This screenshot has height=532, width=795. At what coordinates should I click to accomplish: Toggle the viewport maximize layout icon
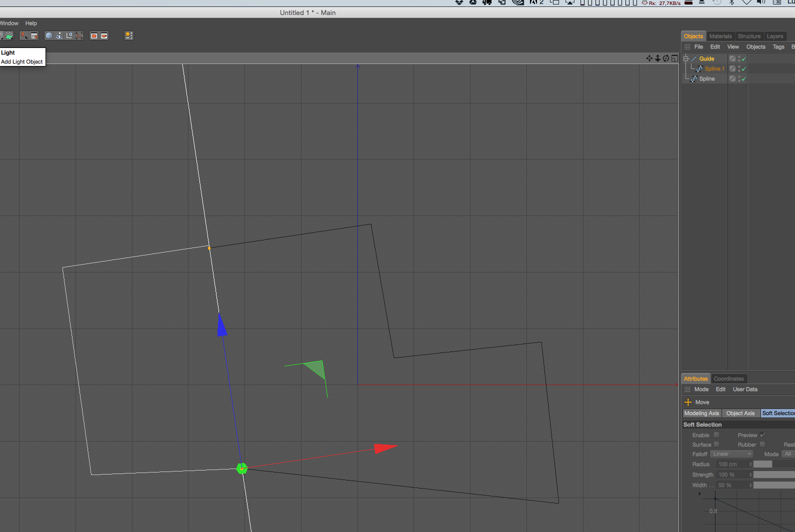[674, 58]
